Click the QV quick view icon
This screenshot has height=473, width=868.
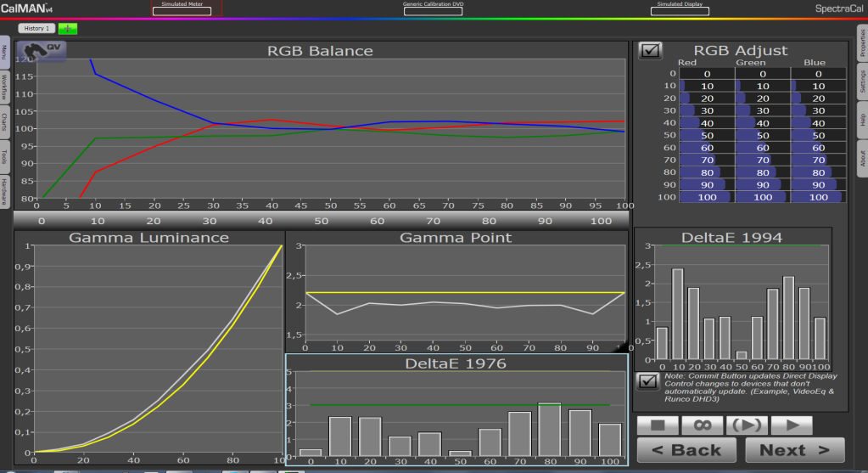pyautogui.click(x=43, y=50)
